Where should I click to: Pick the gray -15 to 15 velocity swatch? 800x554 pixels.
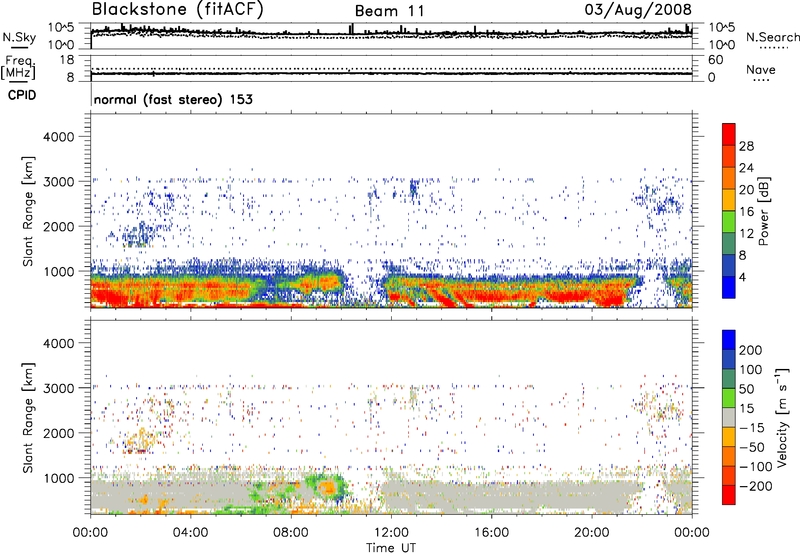[729, 417]
